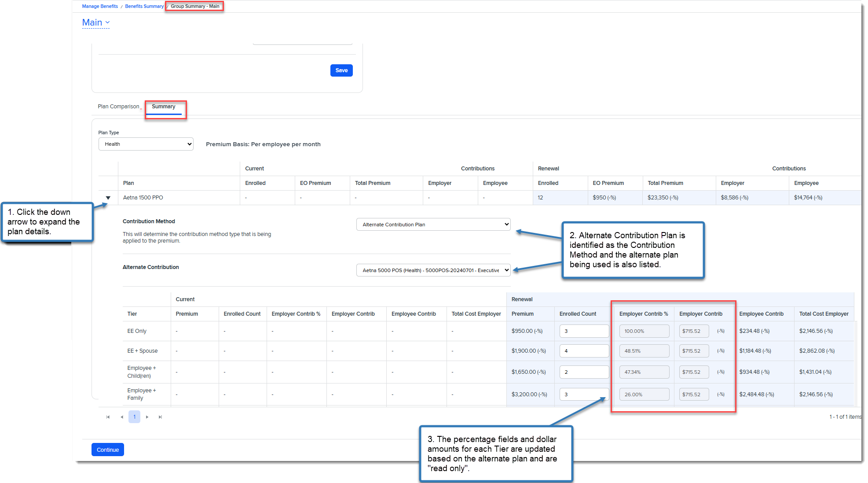Image resolution: width=868 pixels, height=483 pixels.
Task: Collapse the Aetna 1500 PPO row arrow
Action: [x=108, y=198]
